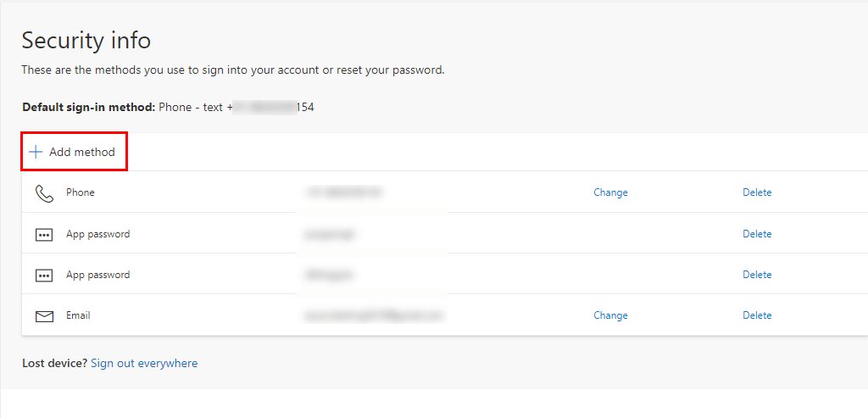Delete the Phone method
This screenshot has height=418, width=868.
[x=757, y=192]
